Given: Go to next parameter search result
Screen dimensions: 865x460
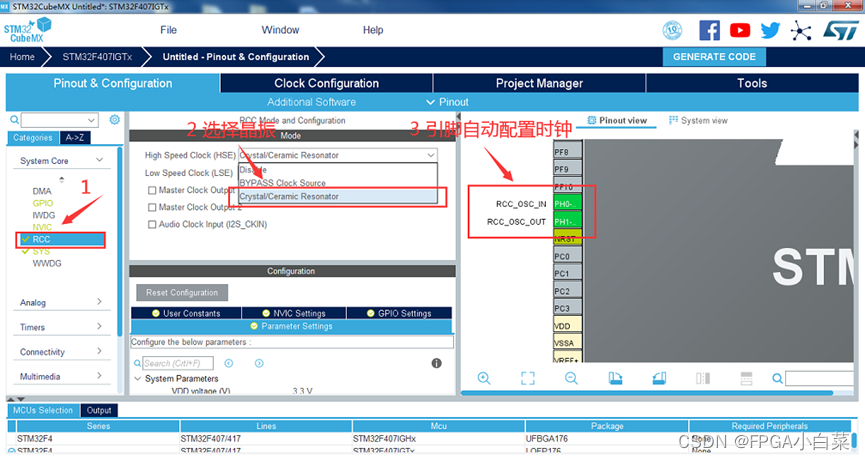Looking at the screenshot, I should tap(259, 363).
